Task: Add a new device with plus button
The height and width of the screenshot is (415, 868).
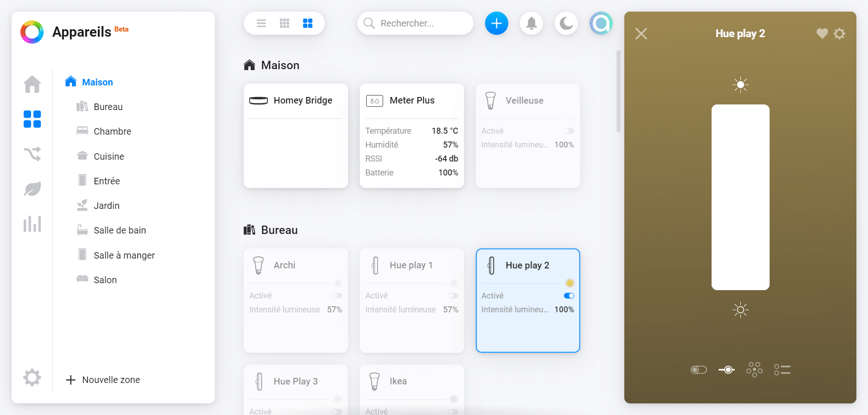Action: tap(497, 23)
